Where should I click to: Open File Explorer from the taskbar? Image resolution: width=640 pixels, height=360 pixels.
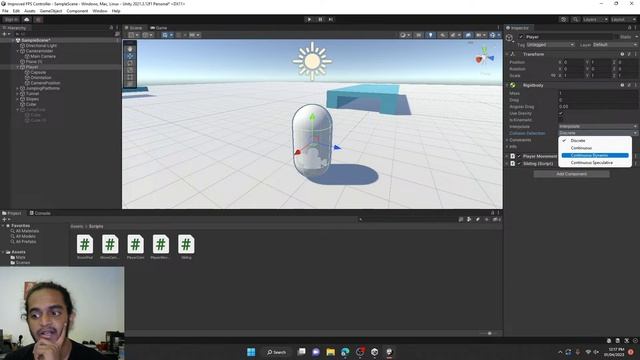331,352
